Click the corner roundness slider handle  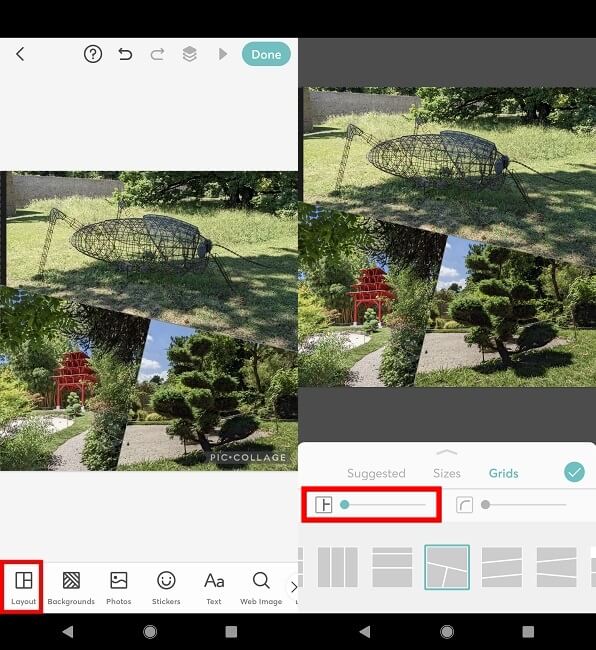485,504
